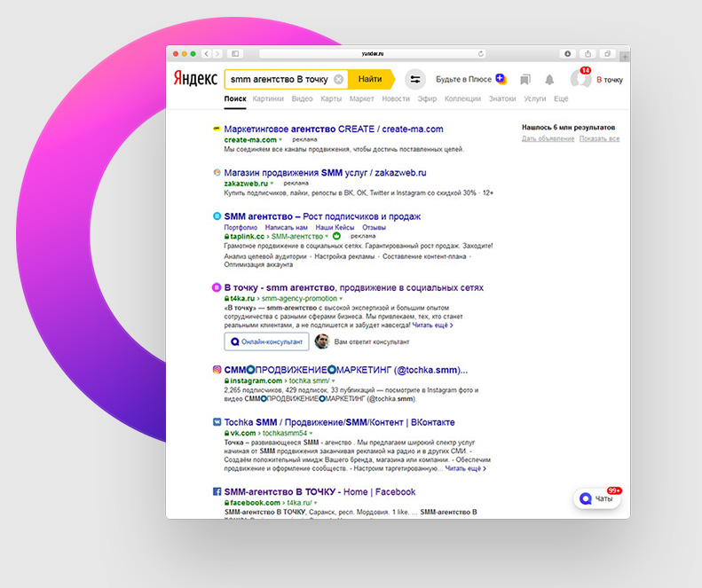Open the Коллекции tab
Image resolution: width=702 pixels, height=588 pixels.
(462, 99)
